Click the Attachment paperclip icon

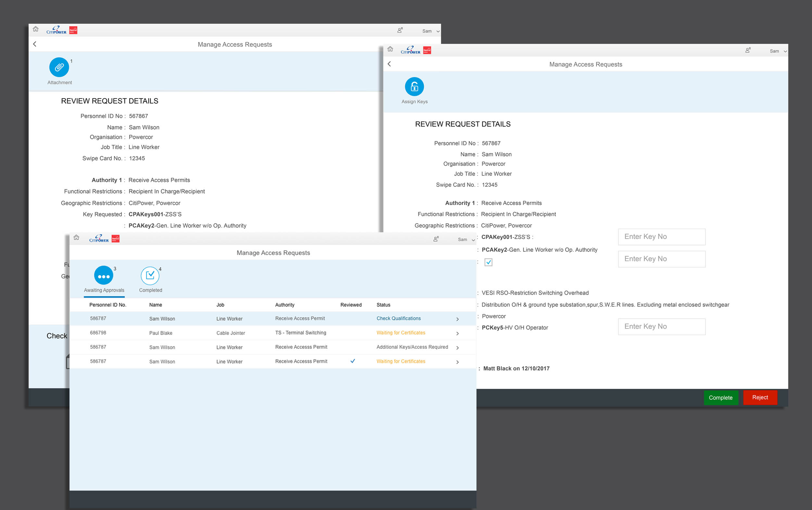pos(59,67)
